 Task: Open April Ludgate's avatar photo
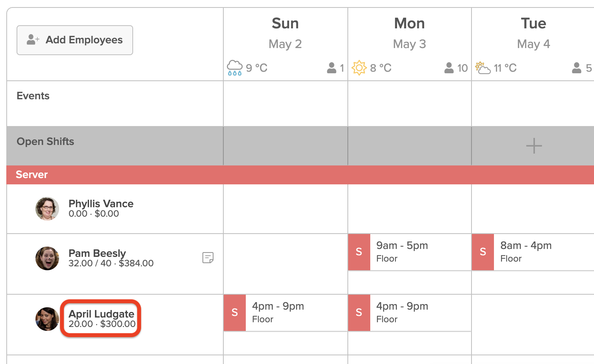[47, 319]
